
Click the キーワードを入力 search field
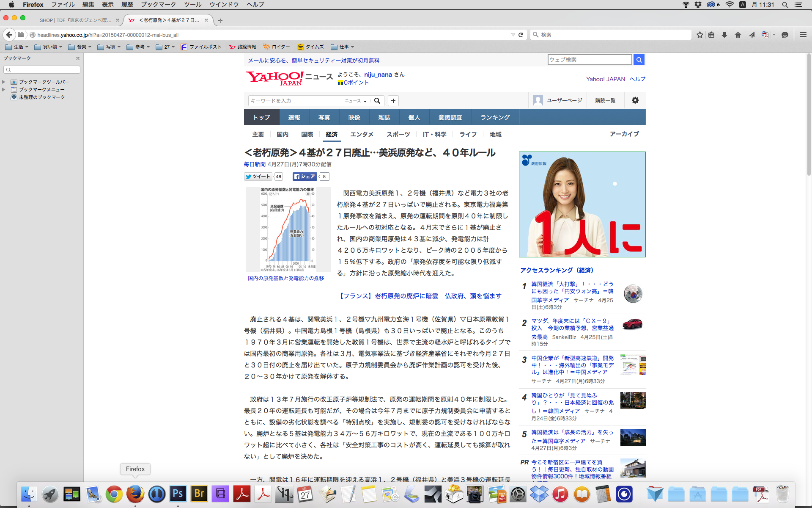(x=296, y=101)
